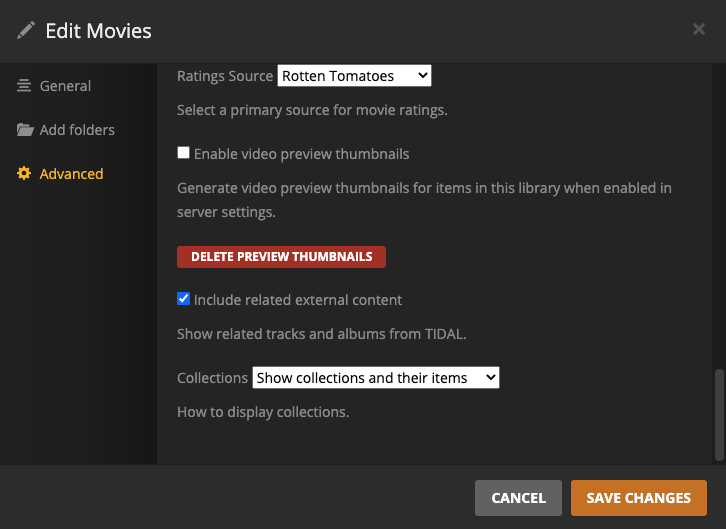Close the Edit Movies dialog
The image size is (726, 529).
click(x=699, y=29)
